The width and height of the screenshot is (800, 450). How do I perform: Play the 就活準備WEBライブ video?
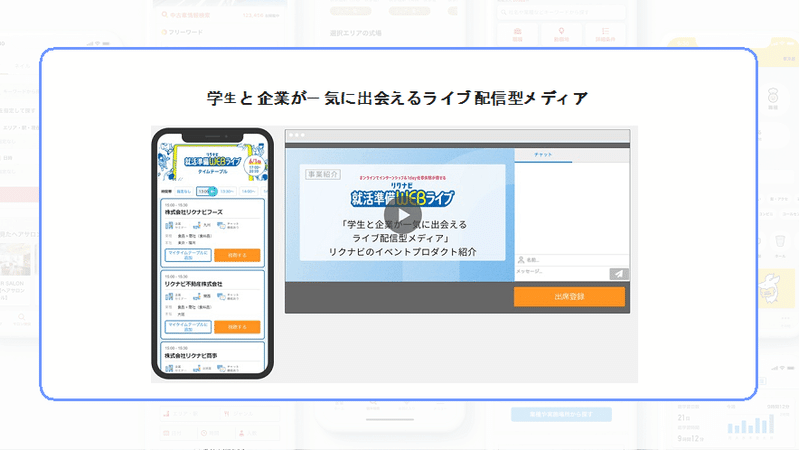pos(403,215)
